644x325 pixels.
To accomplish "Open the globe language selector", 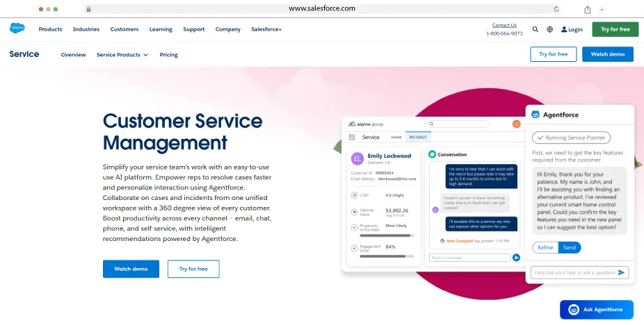I will (549, 30).
